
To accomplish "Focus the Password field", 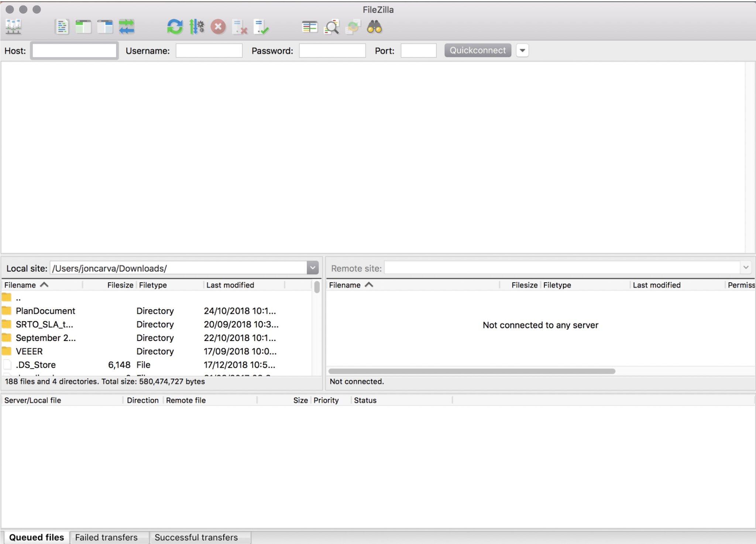I will point(332,51).
